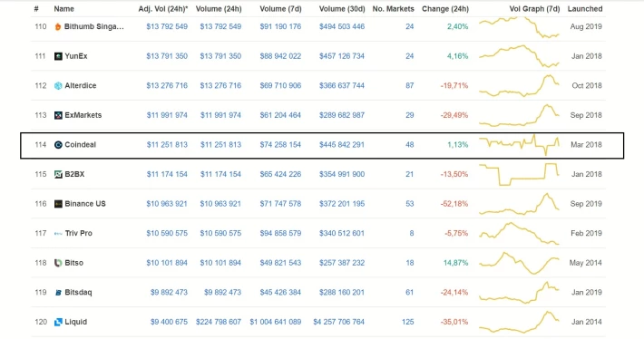Click the Binance US exchange logo icon

point(58,204)
